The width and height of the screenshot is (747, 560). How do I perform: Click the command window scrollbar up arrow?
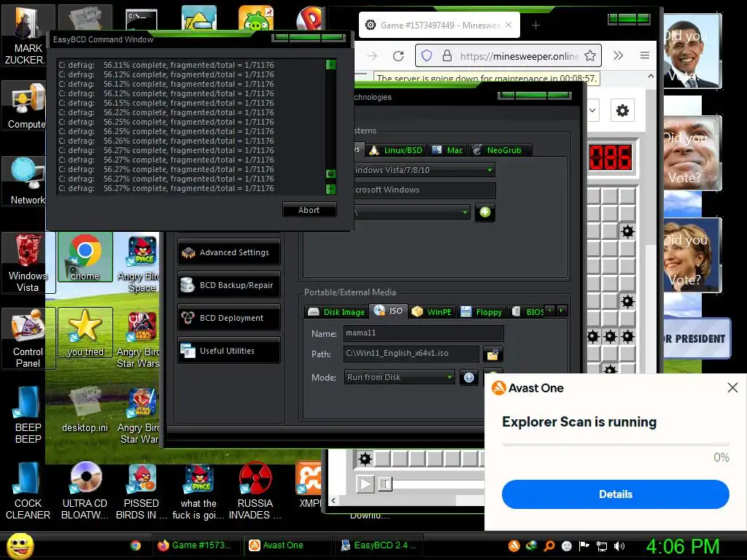330,64
